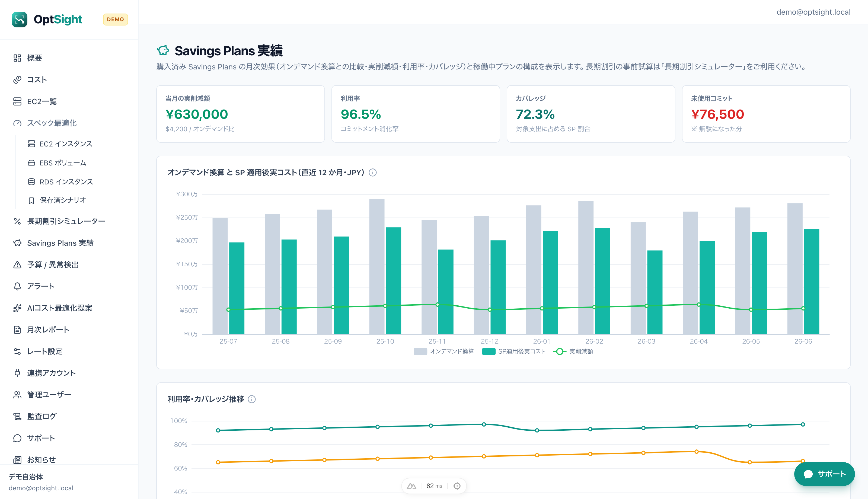Click page title Savings Plans 実績
This screenshot has height=499, width=868.
229,51
